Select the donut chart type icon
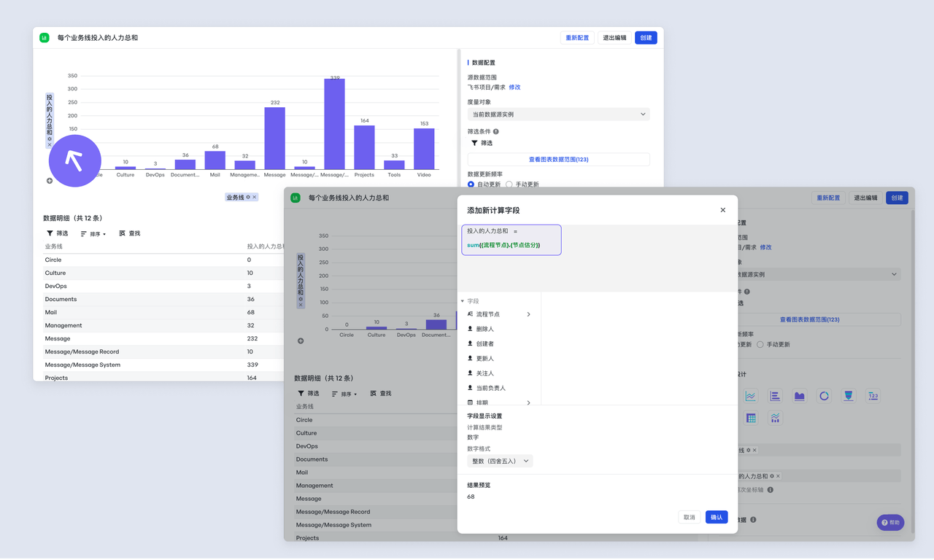The image size is (934, 560). [x=824, y=396]
